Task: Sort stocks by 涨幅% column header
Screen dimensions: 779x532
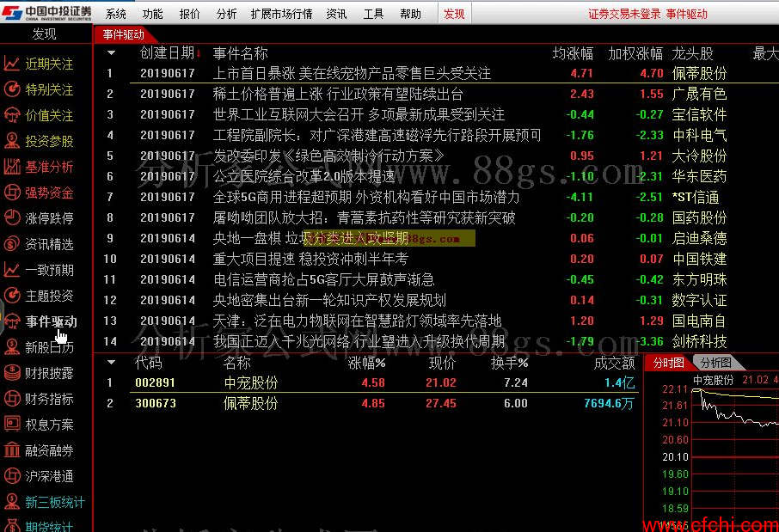Action: (366, 363)
